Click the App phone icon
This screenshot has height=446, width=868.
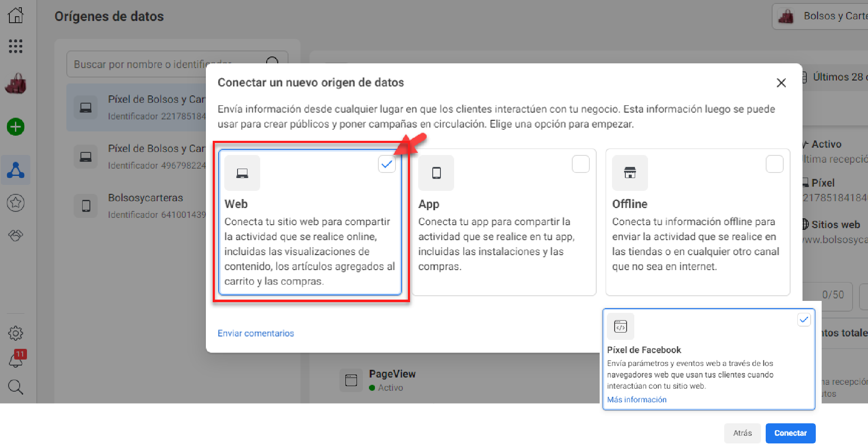[436, 173]
